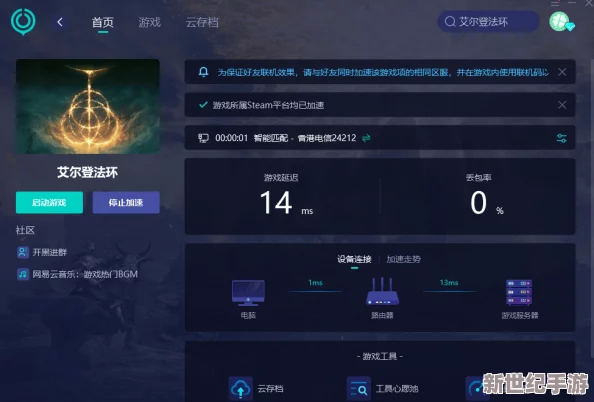Image resolution: width=594 pixels, height=402 pixels.
Task: Click the 启动游戏 button
Action: coord(49,202)
